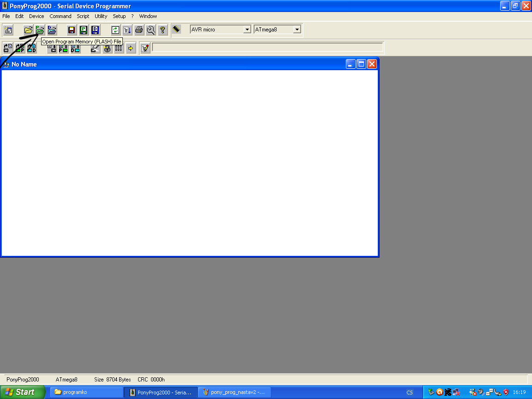Switch to programko folder in taskbar

coord(86,392)
